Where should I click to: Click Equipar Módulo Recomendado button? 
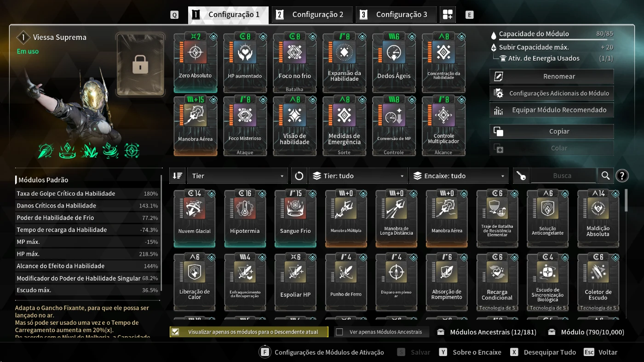(552, 110)
